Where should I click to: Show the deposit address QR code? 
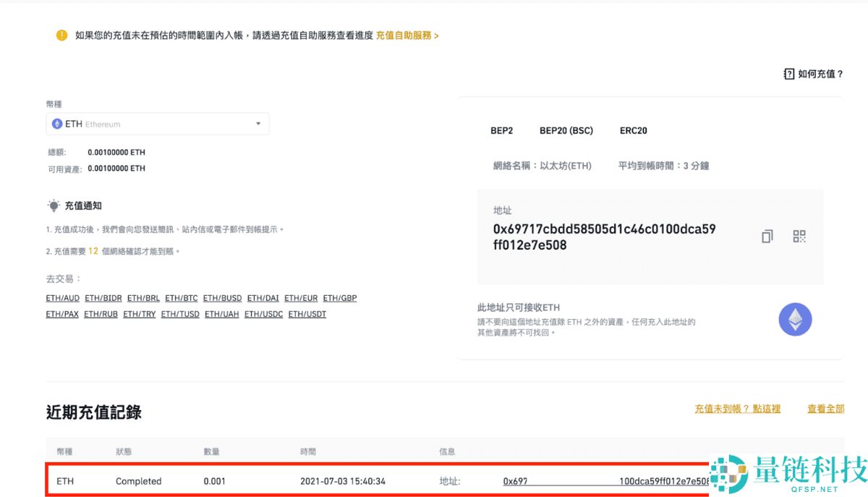(799, 236)
